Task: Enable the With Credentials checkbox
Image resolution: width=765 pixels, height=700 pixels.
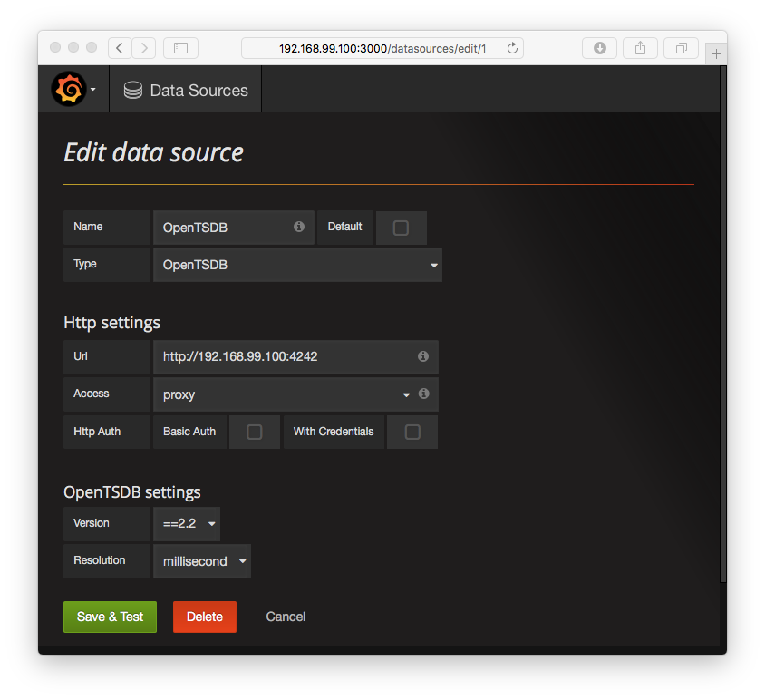Action: (x=412, y=432)
